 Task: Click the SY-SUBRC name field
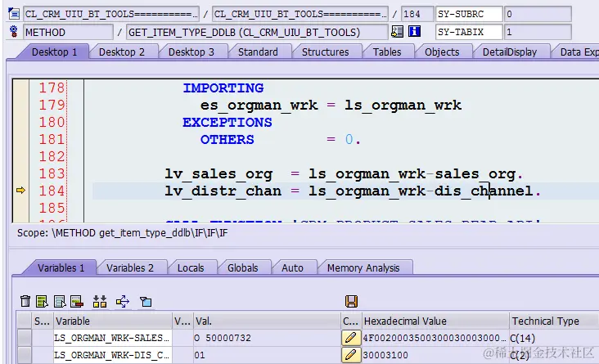tap(469, 14)
